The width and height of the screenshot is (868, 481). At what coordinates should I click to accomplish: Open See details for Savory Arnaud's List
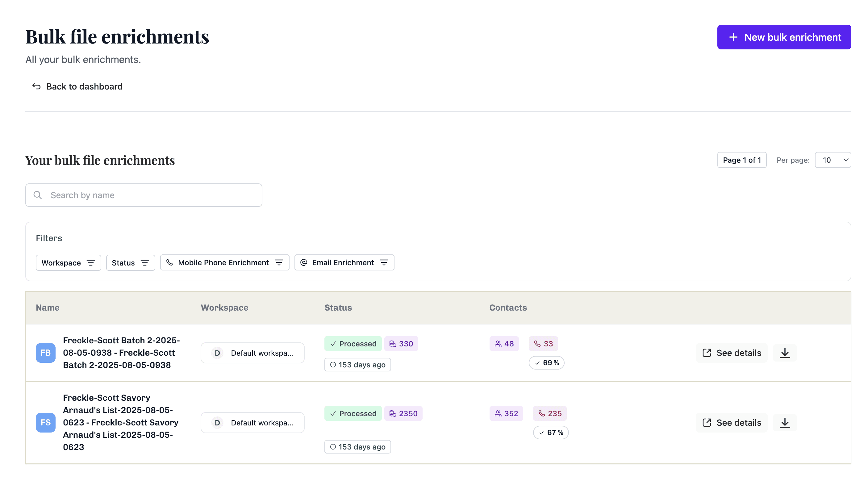(x=731, y=422)
